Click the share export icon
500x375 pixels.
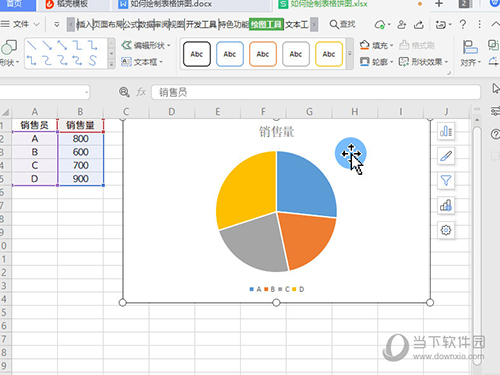[419, 24]
